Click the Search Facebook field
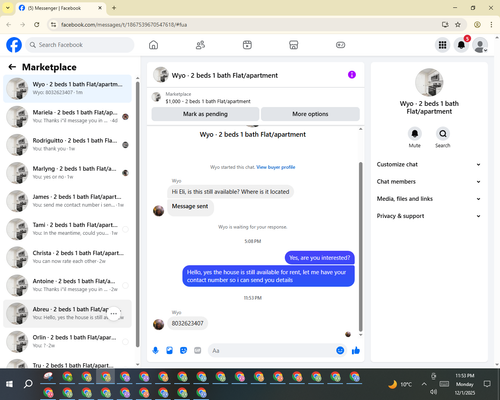The width and height of the screenshot is (500, 400). pos(80,45)
